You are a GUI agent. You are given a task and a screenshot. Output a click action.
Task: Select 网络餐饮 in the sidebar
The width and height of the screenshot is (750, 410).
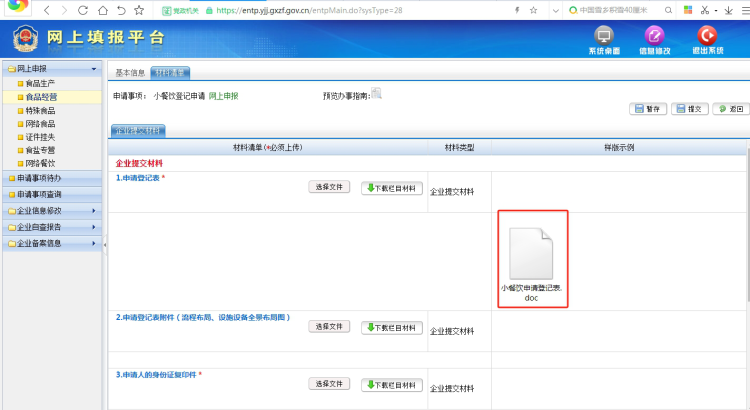(41, 162)
